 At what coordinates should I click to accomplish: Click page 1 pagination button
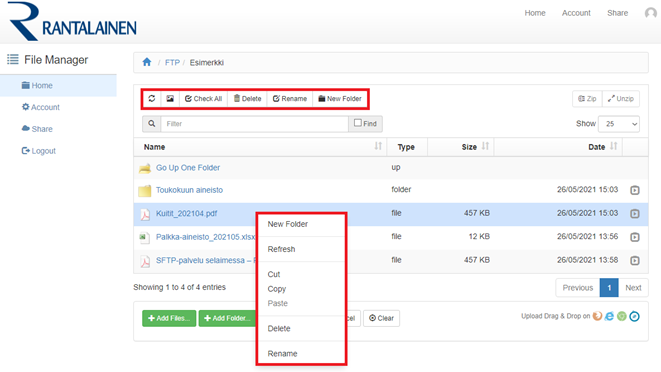609,288
